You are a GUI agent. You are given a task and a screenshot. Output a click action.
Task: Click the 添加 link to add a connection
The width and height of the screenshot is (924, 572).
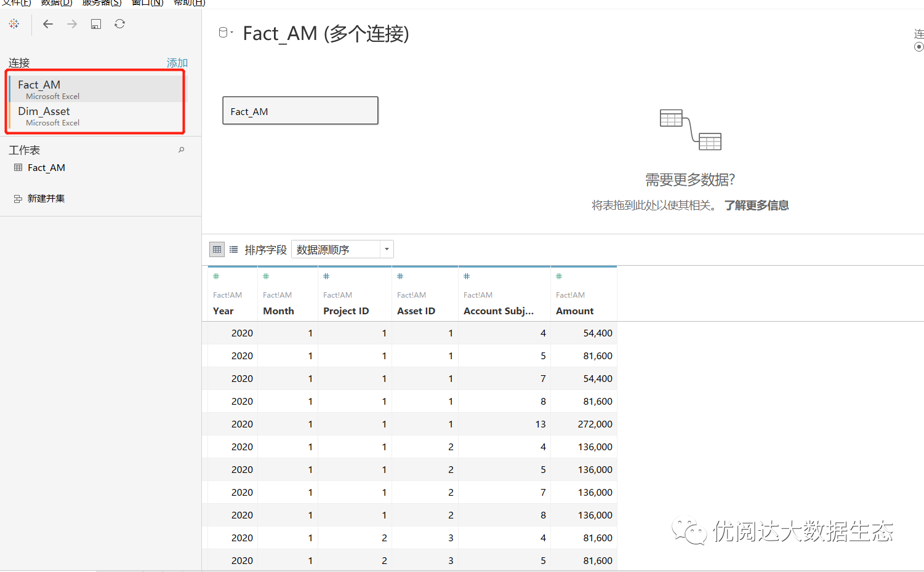[x=177, y=62]
